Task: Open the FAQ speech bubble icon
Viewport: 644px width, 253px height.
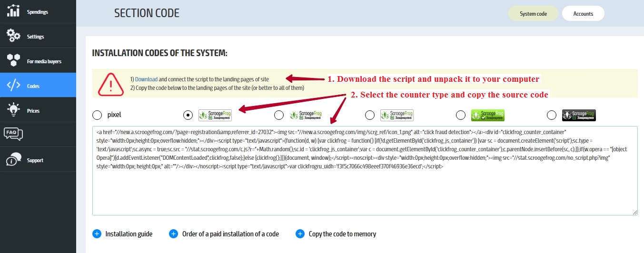Action: tap(13, 135)
